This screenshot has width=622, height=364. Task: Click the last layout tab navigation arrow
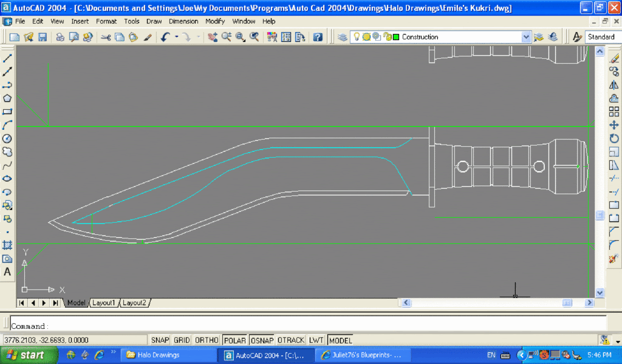pos(55,303)
